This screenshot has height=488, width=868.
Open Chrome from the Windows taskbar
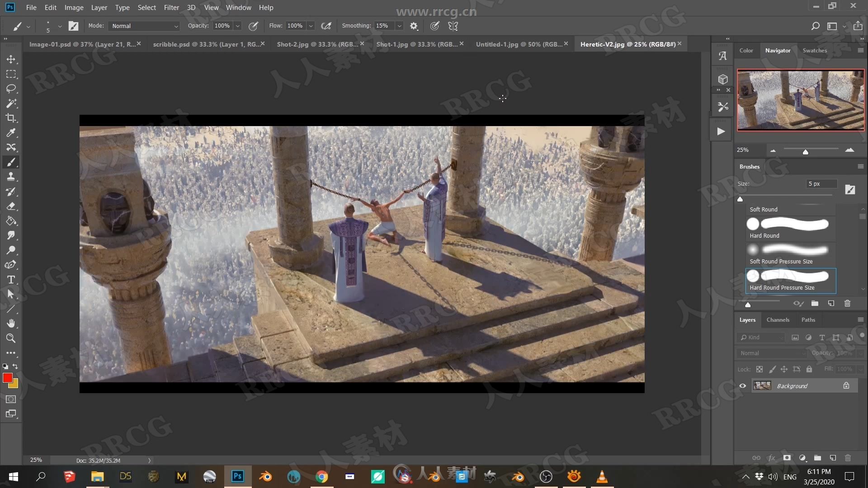click(321, 477)
